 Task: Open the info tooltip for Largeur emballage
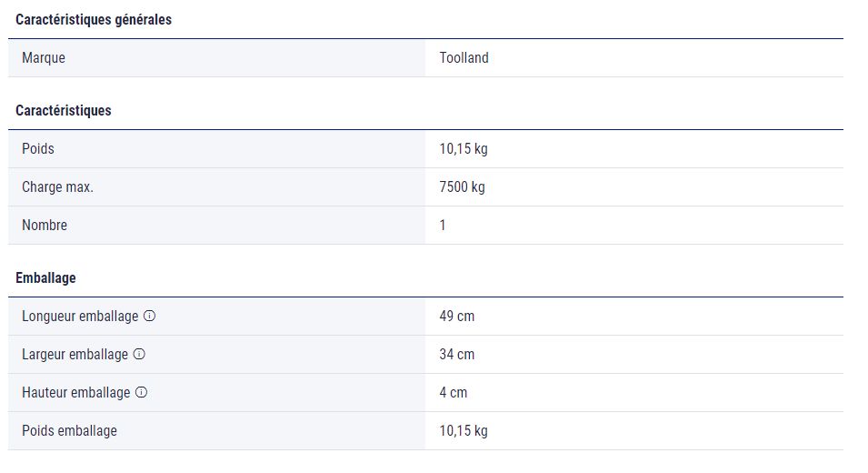[x=139, y=355]
